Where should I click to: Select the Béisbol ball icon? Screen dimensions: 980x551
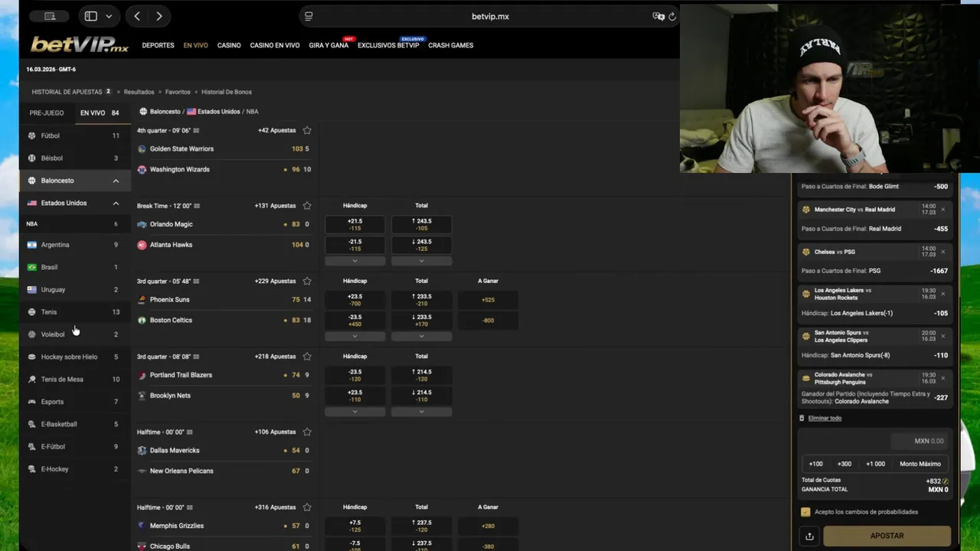tap(31, 158)
